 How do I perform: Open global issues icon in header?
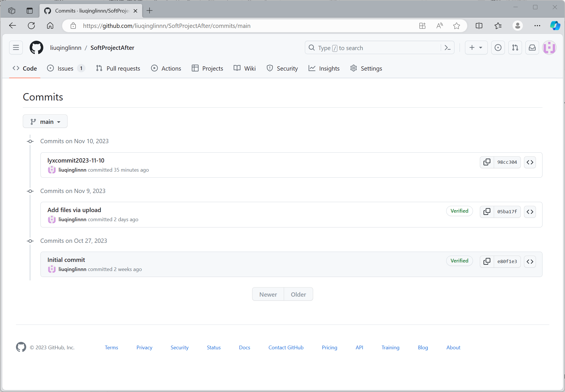[498, 48]
